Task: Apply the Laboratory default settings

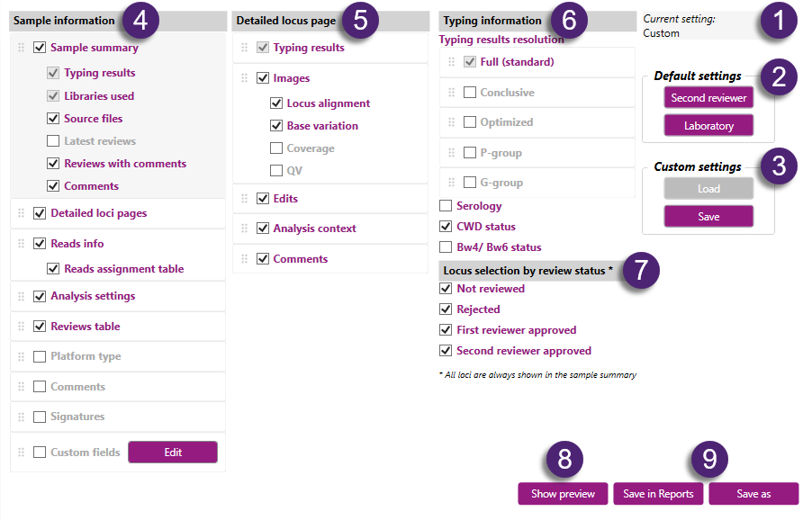Action: (708, 126)
